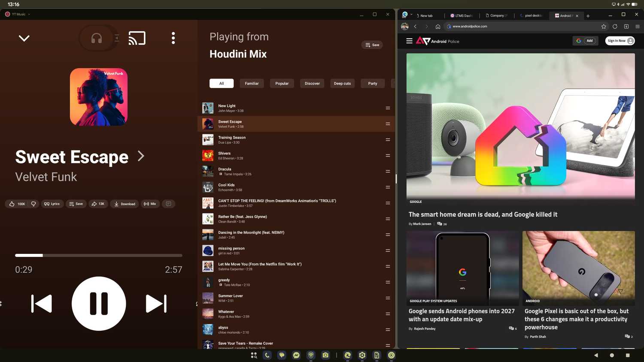Viewport: 644px width, 362px height.
Task: Save the Houdini Mix queue as playlist
Action: click(372, 45)
